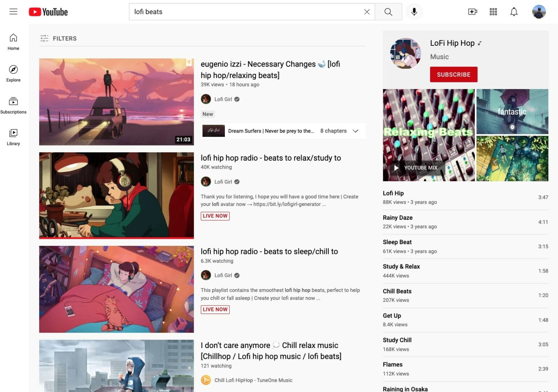The width and height of the screenshot is (558, 392).
Task: Clear the search box with the X
Action: click(x=367, y=12)
